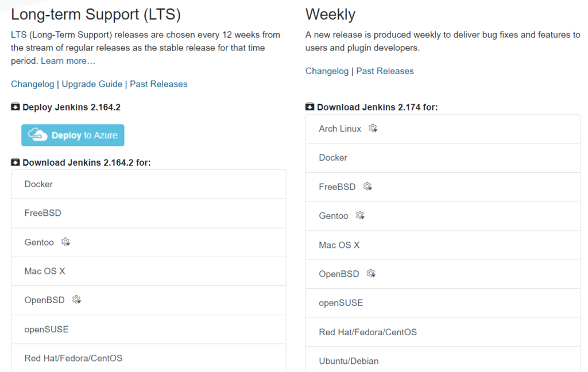Select Gentoo in Weekly download list
This screenshot has height=372, width=588.
click(443, 216)
